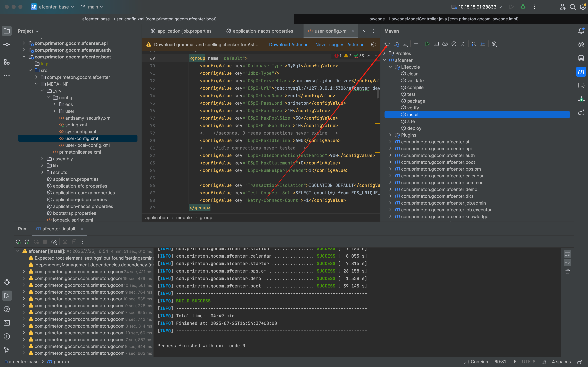Image resolution: width=588 pixels, height=367 pixels.
Task: Click Never suggest Asturian link
Action: 340,45
